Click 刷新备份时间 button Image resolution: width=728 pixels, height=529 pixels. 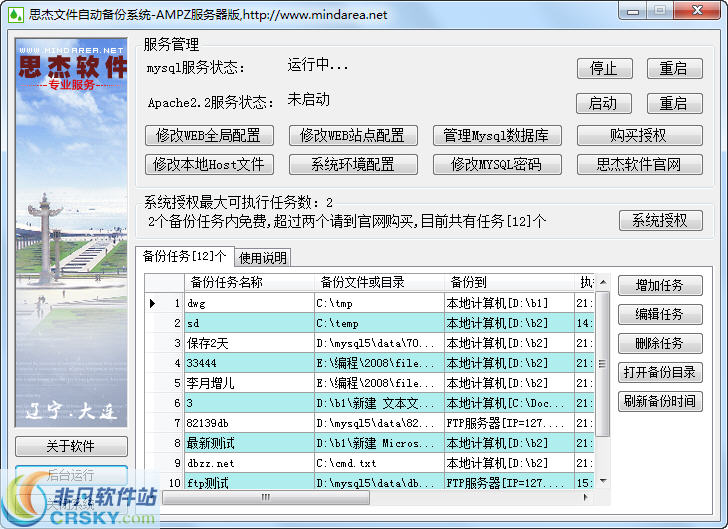(x=660, y=401)
